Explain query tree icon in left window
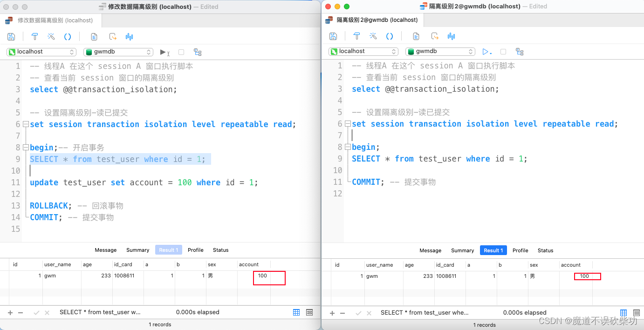The height and width of the screenshot is (330, 644). pos(198,52)
